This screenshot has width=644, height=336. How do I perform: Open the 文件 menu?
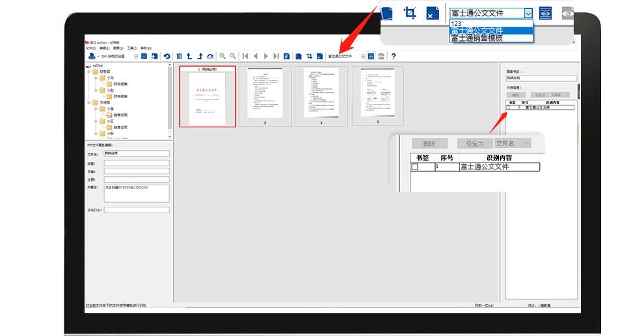point(90,48)
